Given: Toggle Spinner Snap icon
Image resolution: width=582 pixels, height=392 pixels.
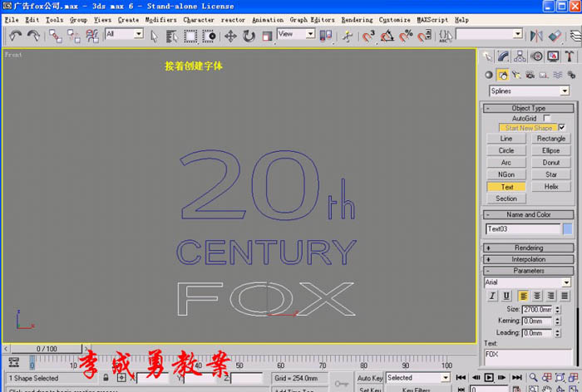Looking at the screenshot, I should pyautogui.click(x=424, y=37).
